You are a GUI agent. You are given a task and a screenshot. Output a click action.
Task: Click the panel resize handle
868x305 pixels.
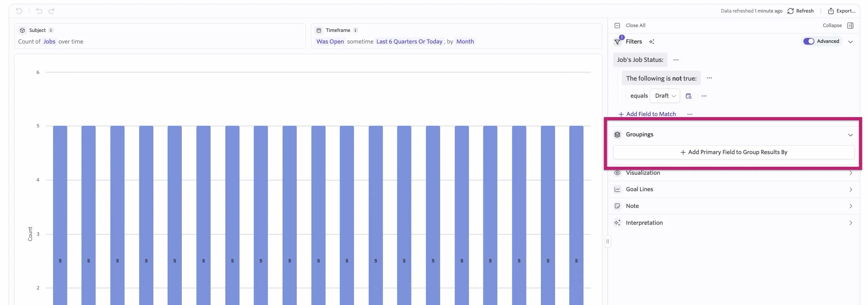607,241
